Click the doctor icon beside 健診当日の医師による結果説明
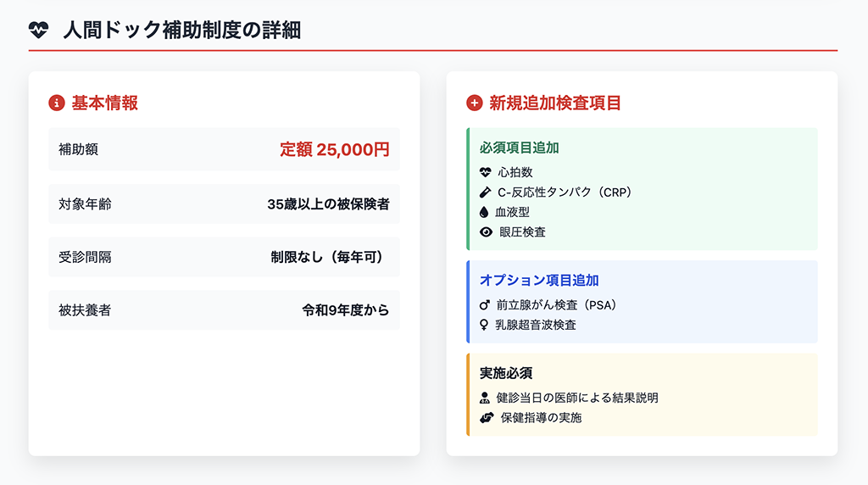Screen dimensions: 868x485 point(484,398)
